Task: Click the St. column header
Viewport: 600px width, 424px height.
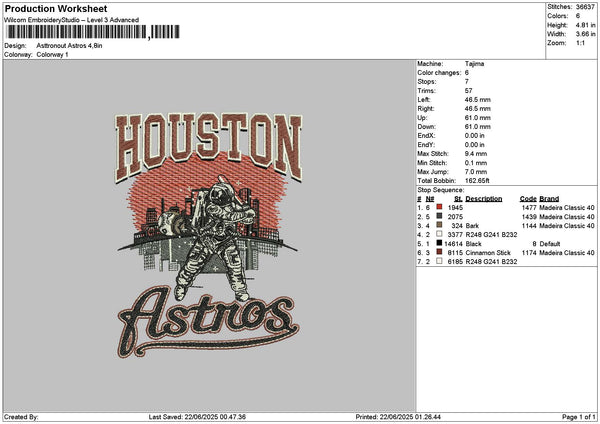Action: click(458, 199)
